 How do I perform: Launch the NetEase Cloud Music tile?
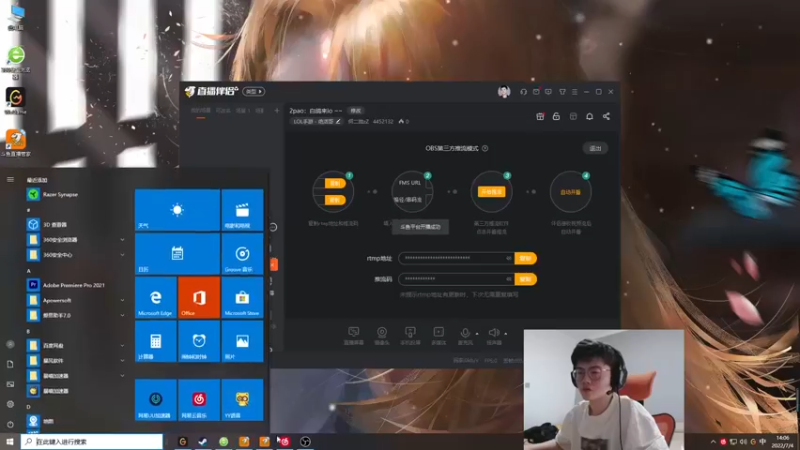coord(199,400)
